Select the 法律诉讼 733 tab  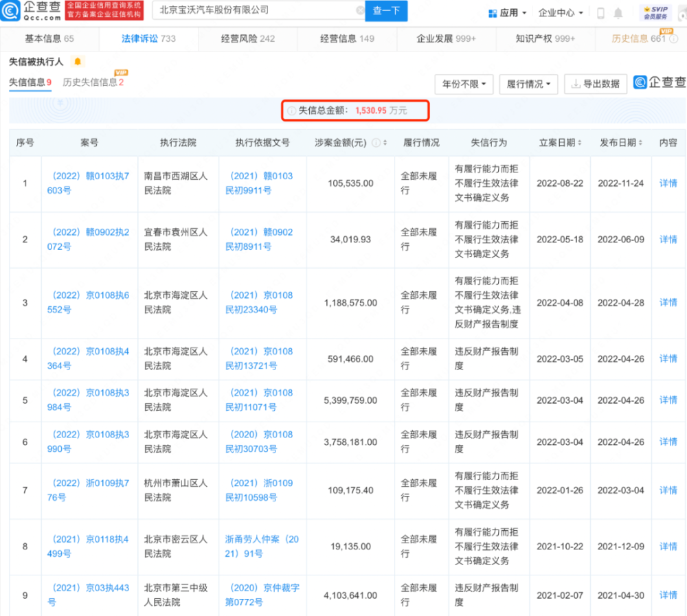coord(148,39)
